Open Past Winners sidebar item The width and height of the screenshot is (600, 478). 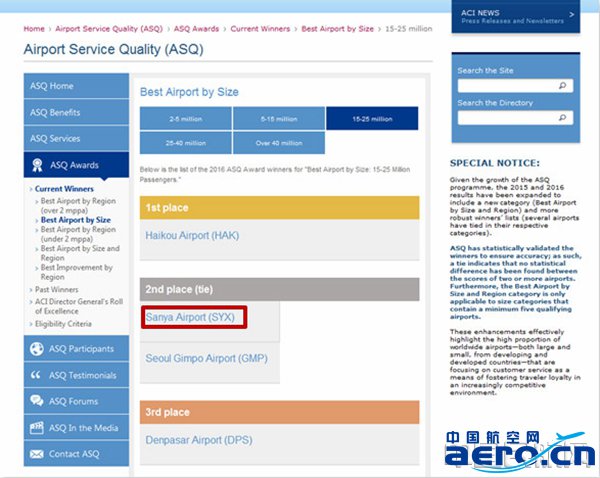[57, 289]
